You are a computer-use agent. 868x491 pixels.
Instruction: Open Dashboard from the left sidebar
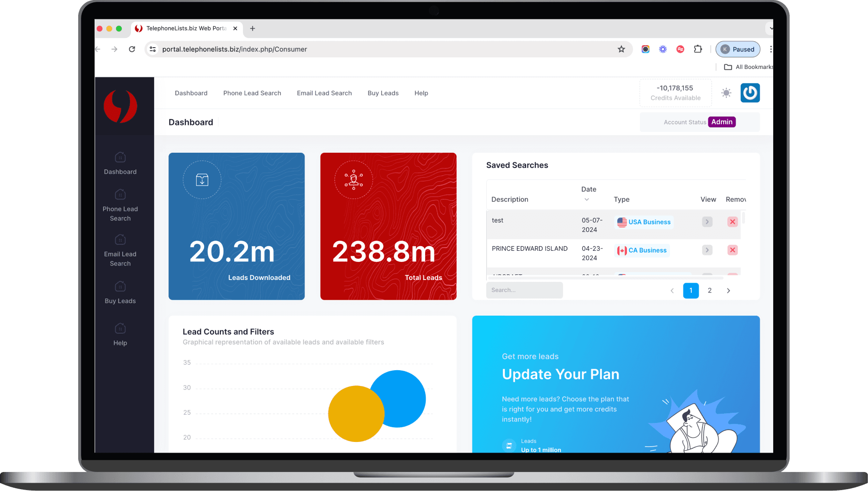click(x=120, y=164)
